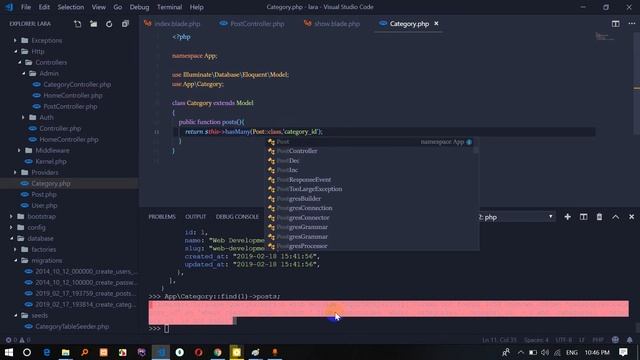Click the notification bell in status bar
Image resolution: width=640 pixels, height=360 pixels.
point(629,340)
